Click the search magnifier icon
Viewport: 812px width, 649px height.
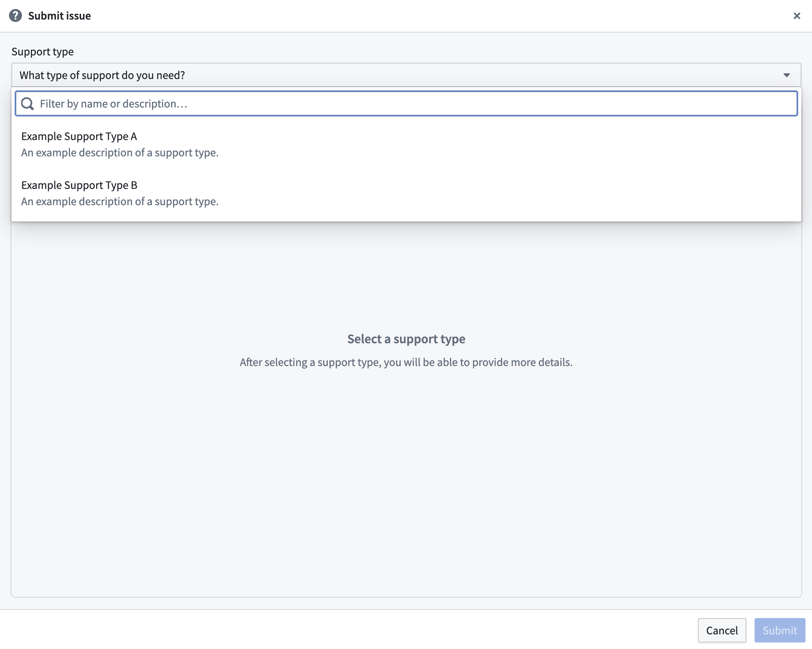[x=28, y=104]
